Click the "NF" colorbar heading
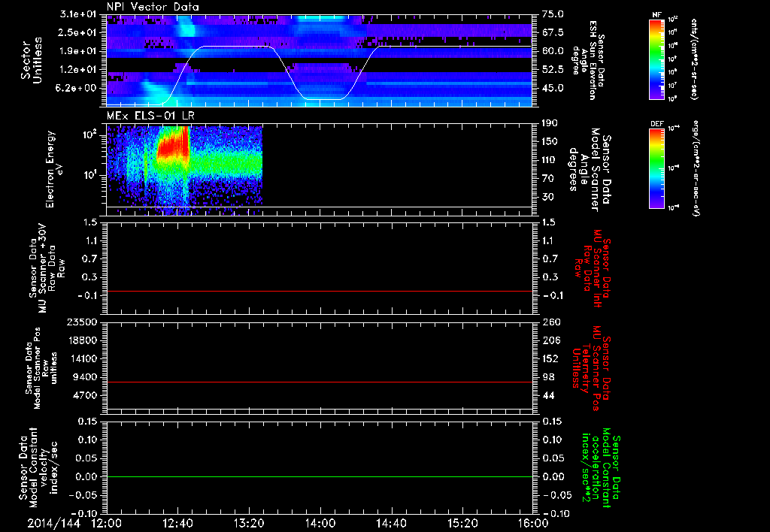 (657, 15)
